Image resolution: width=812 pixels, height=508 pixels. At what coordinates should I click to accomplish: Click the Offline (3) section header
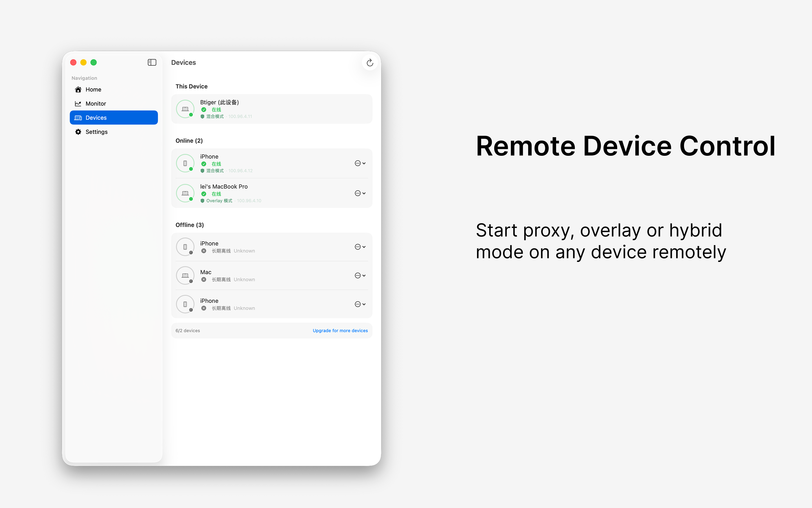point(189,225)
